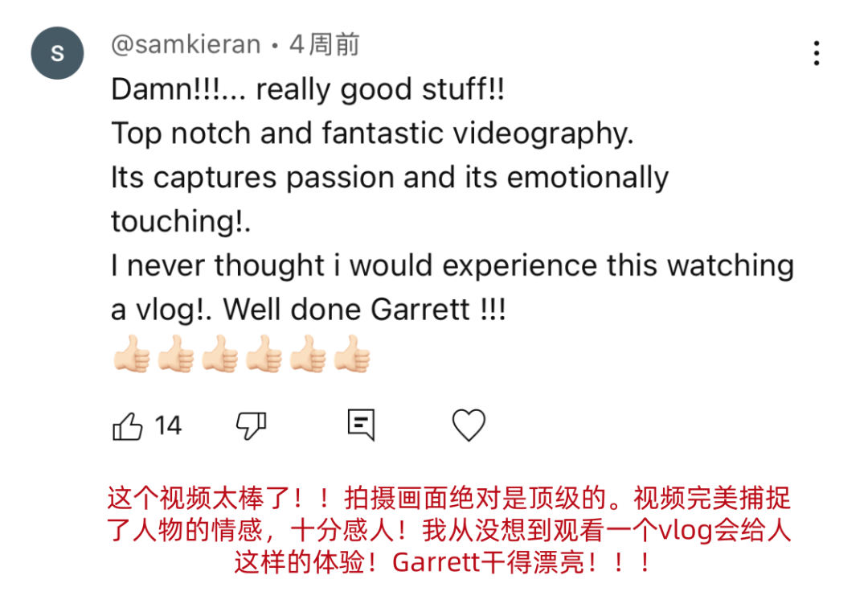Click the line 'Its captures passion and its emotionally'
This screenshot has height=600, width=868.
(390, 178)
